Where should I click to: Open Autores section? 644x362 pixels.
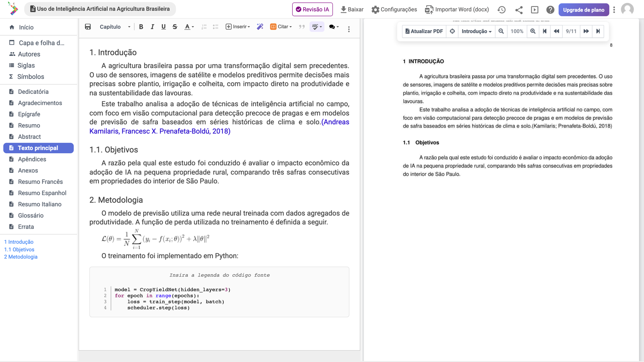[x=29, y=54]
